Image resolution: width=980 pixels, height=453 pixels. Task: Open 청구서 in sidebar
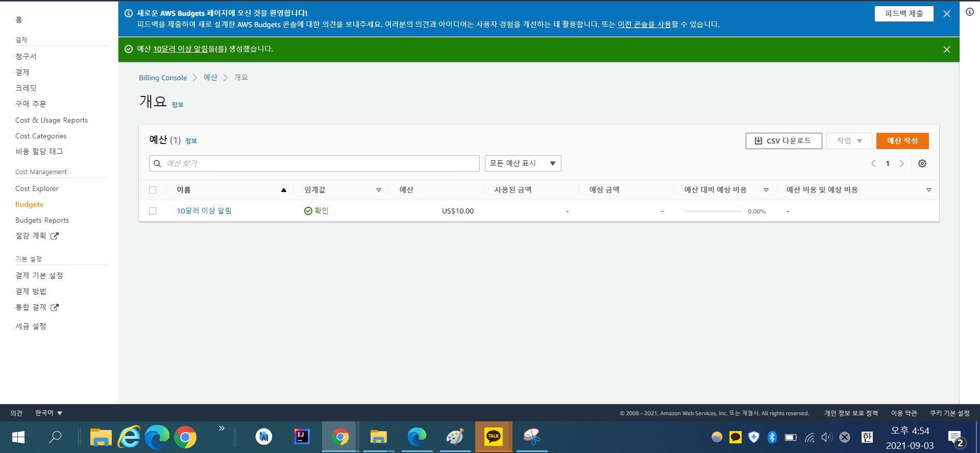coord(26,56)
